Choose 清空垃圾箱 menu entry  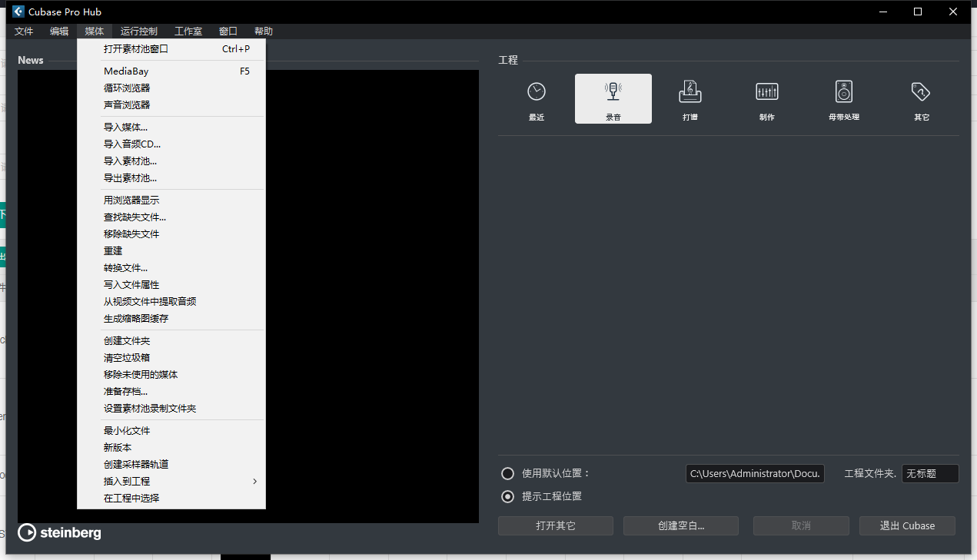pos(171,358)
